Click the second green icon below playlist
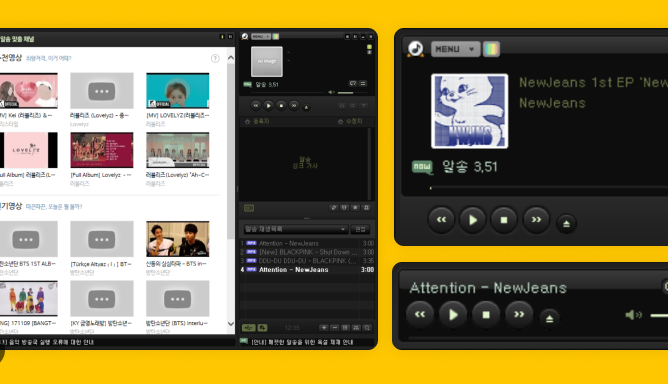Screen dimensions: 668x384 click(262, 328)
